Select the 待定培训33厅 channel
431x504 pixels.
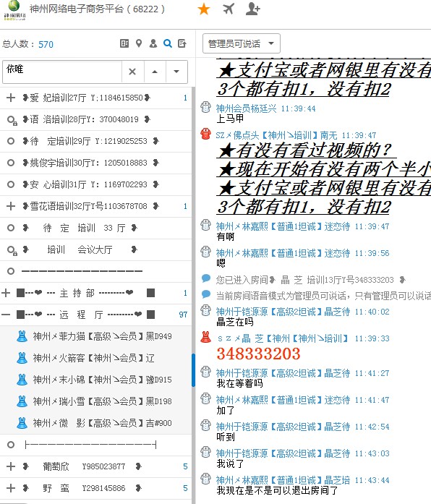[95, 228]
